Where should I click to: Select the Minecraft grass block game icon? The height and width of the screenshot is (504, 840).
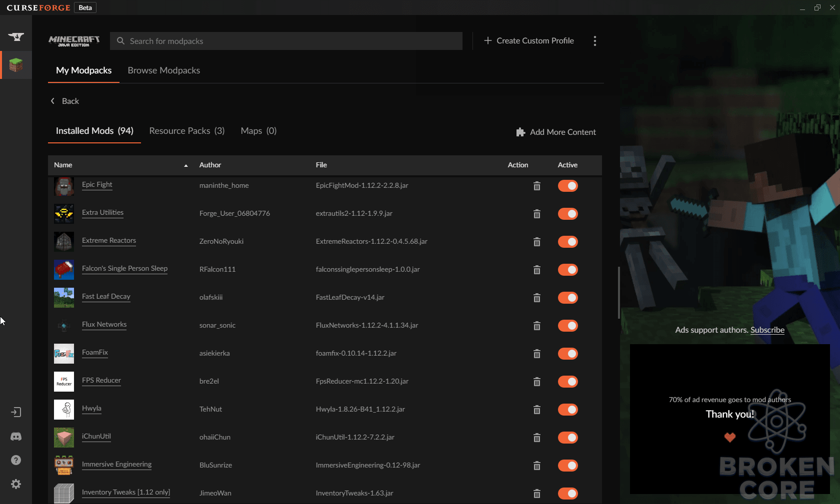point(16,65)
